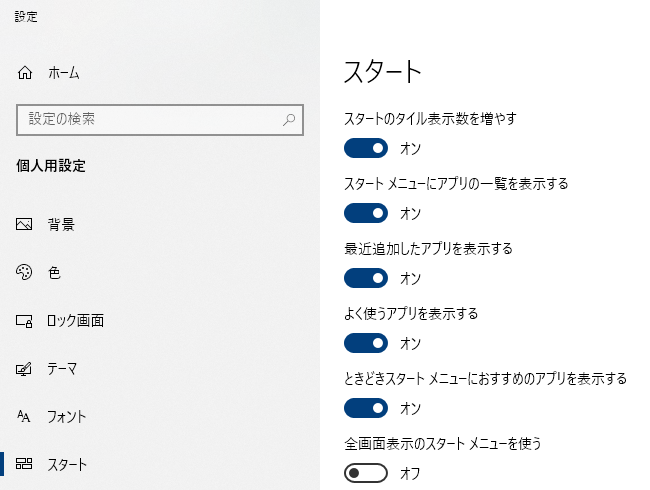The height and width of the screenshot is (490, 650).
Task: Click the Fonts (フォント) icon
Action: (26, 416)
